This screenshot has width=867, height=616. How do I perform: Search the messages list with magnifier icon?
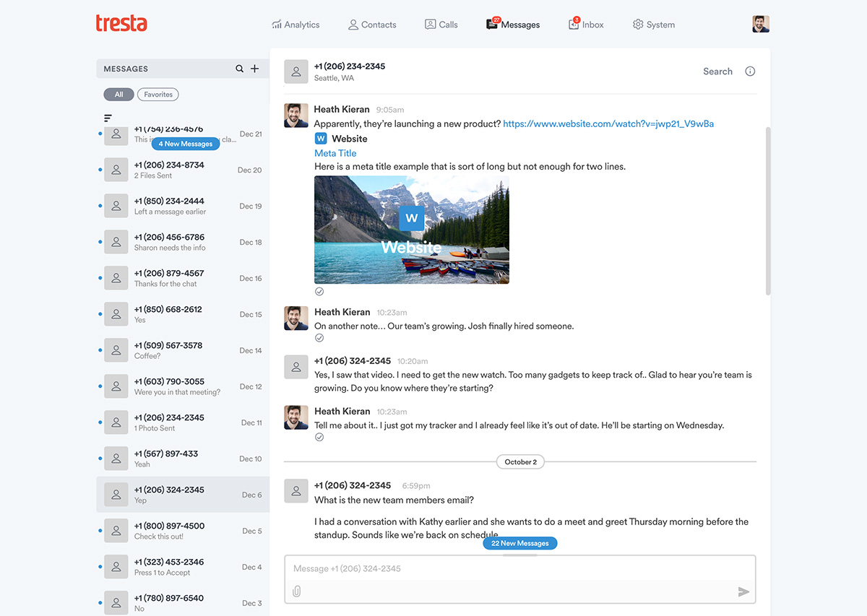click(x=240, y=69)
